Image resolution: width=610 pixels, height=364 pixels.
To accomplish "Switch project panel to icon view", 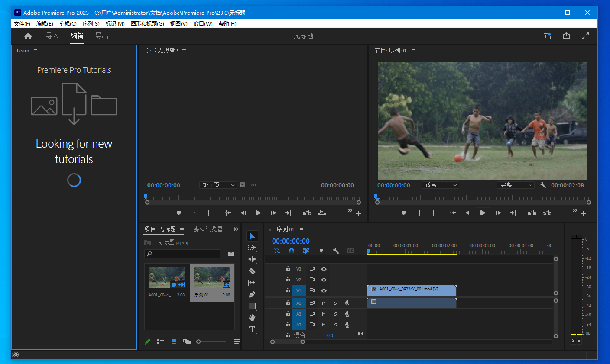I will tap(174, 341).
